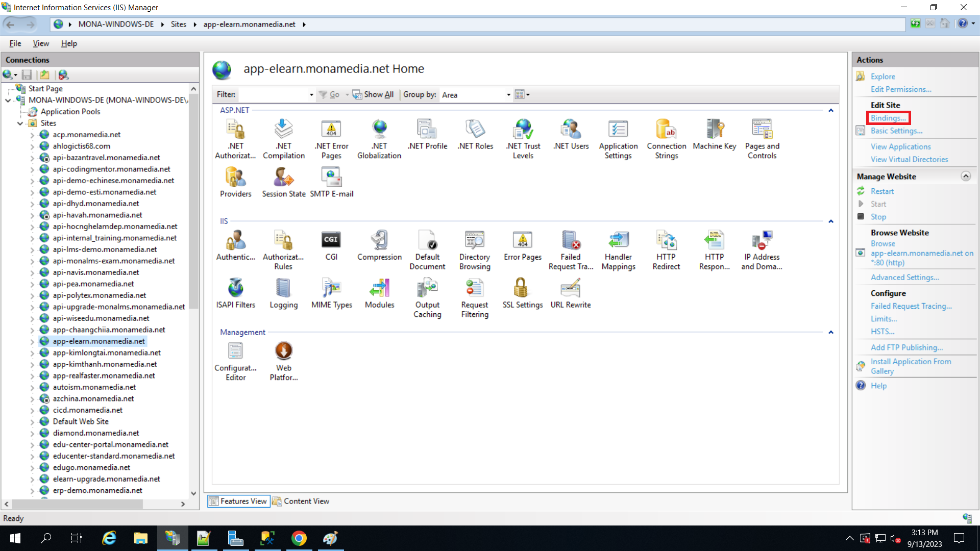Open the Help menu
The height and width of the screenshot is (551, 980).
[x=69, y=44]
